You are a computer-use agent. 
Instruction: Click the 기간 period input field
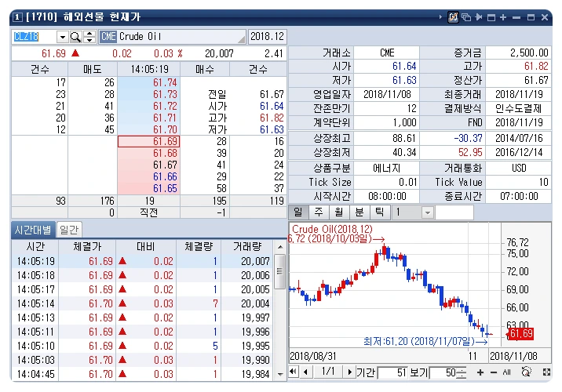[x=392, y=372]
